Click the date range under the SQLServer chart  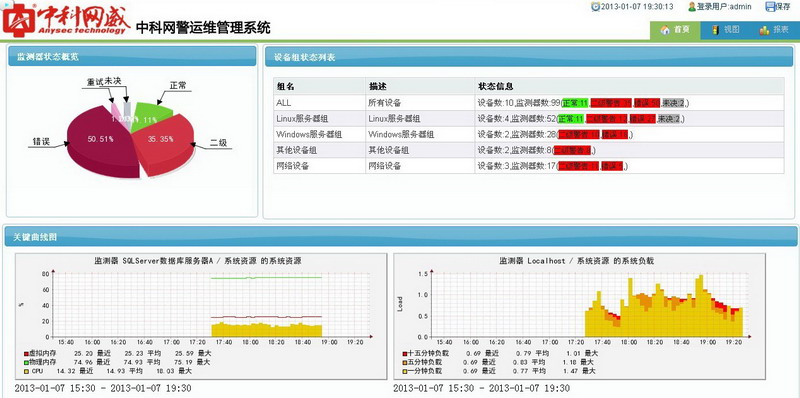click(x=103, y=388)
